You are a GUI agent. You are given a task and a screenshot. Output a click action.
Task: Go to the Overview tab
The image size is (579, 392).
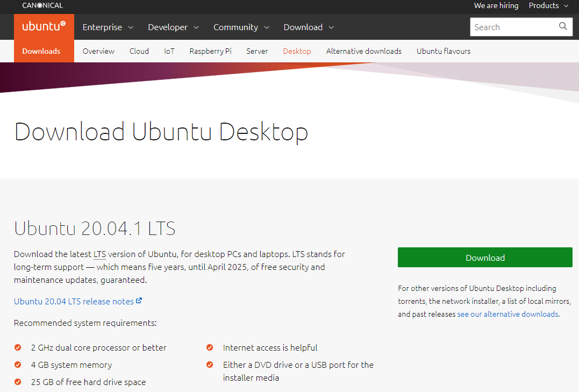[98, 51]
